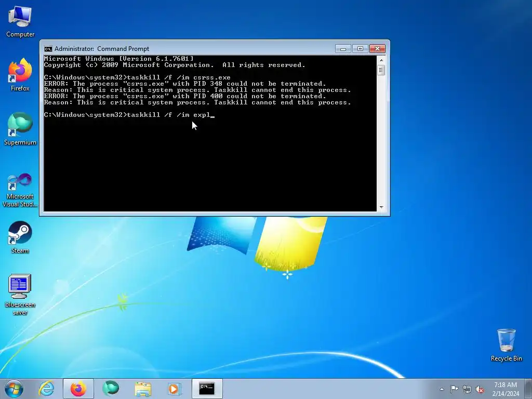
Task: Click the console scrollbar up arrow
Action: (x=381, y=60)
